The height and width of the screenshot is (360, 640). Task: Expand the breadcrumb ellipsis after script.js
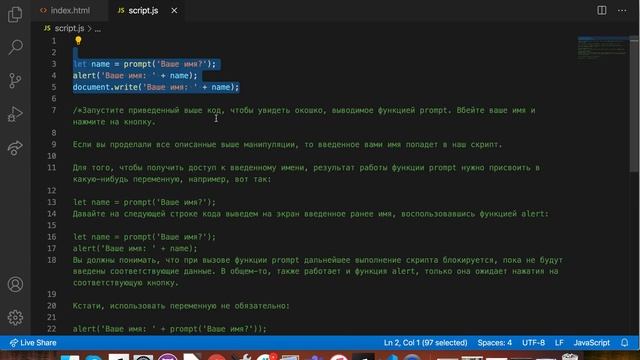point(98,29)
